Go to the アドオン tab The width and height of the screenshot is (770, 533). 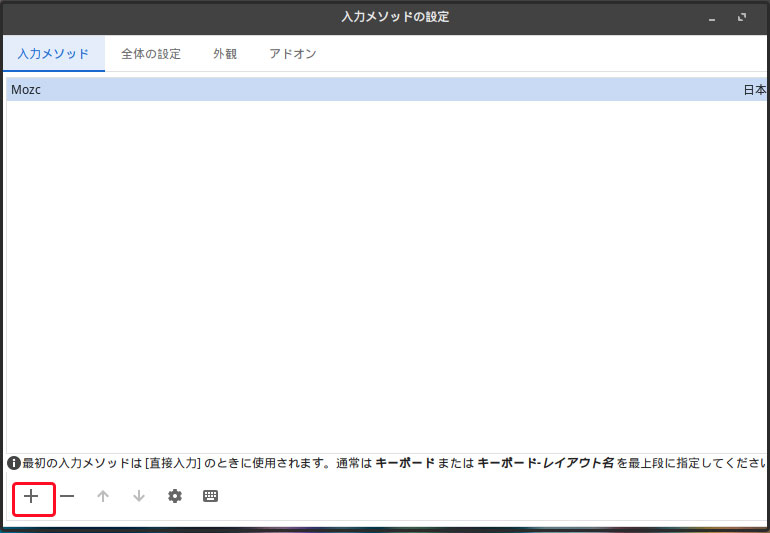tap(293, 54)
